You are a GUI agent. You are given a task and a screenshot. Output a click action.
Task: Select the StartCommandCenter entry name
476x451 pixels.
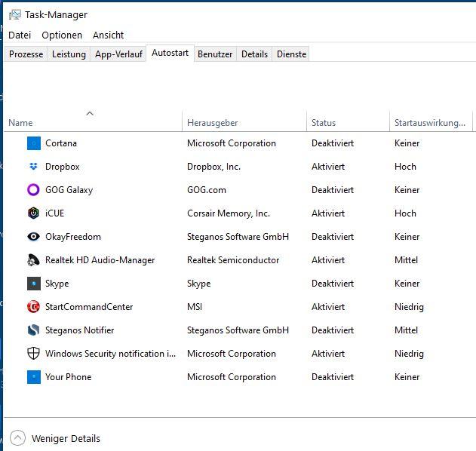89,307
